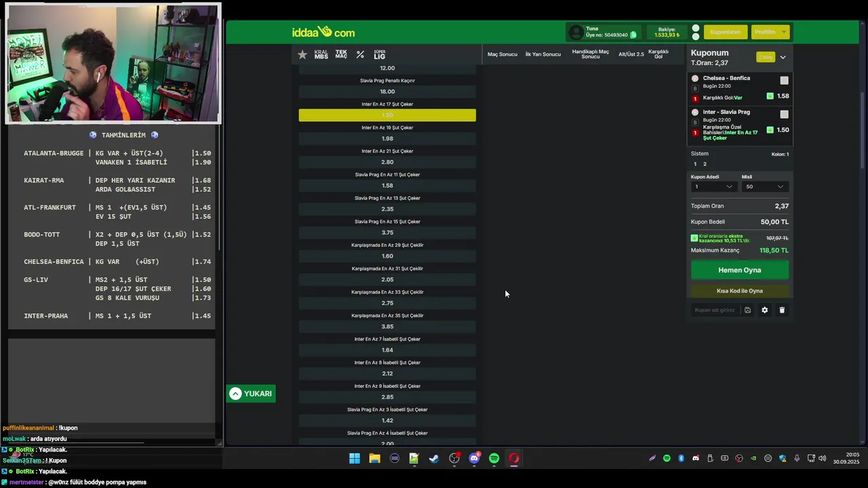This screenshot has width=868, height=488.
Task: Switch to the İlk Yarı Sonucu tab
Action: (543, 54)
